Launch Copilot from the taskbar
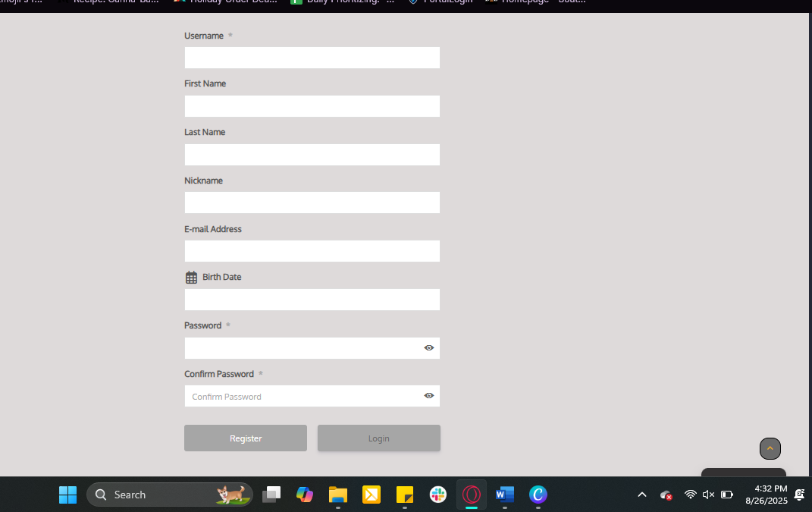The width and height of the screenshot is (812, 512). pos(305,495)
